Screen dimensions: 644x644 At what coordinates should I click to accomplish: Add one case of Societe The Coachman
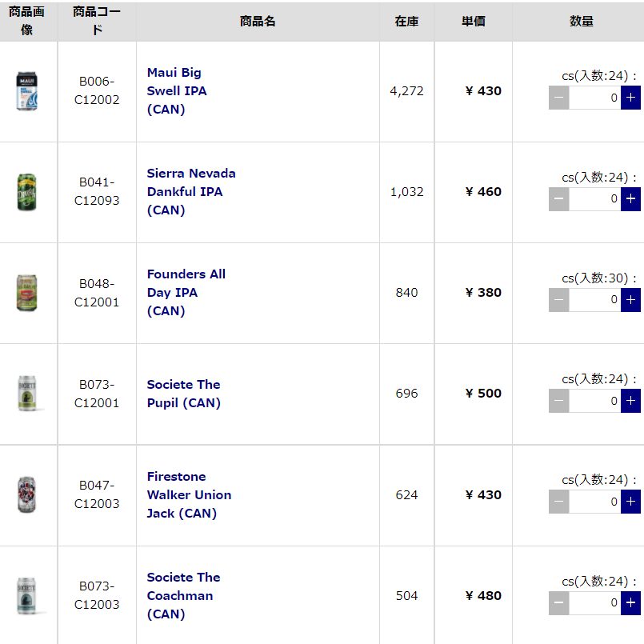tap(630, 603)
